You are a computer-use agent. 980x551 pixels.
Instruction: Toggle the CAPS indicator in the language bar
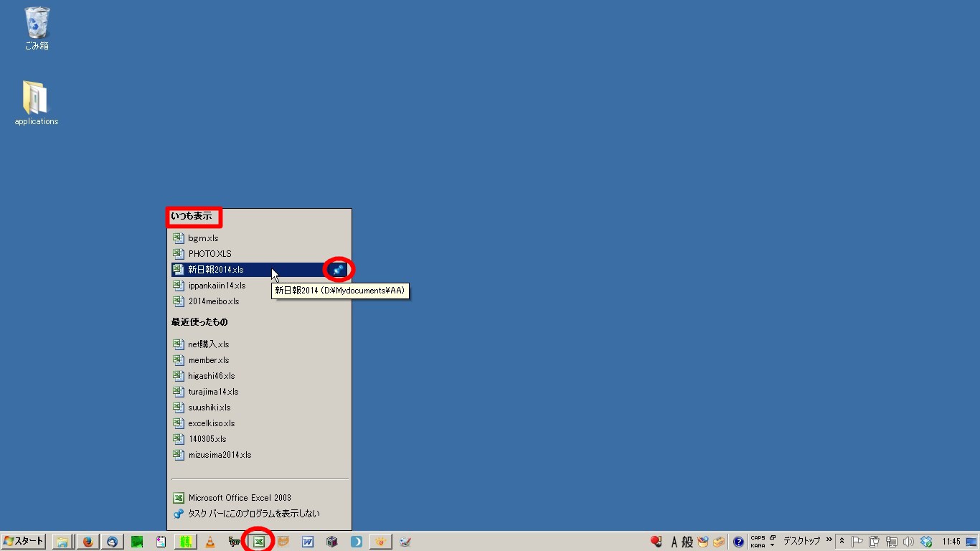pos(758,537)
